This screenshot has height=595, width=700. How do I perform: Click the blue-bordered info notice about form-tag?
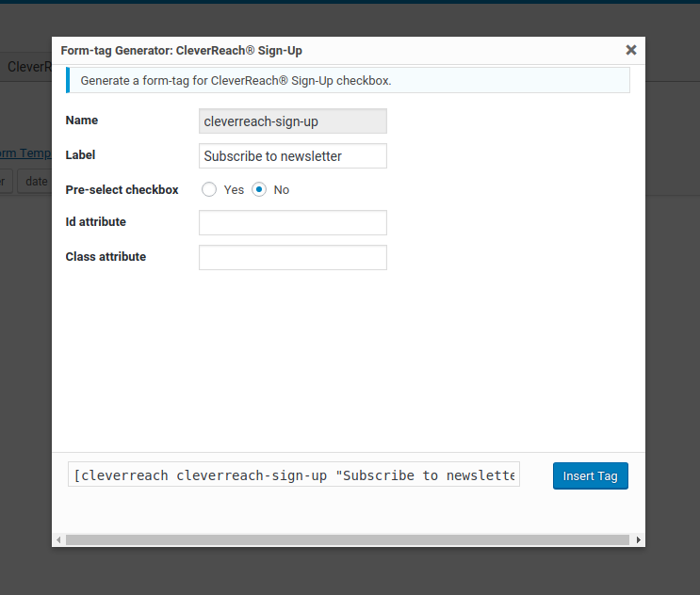point(347,81)
